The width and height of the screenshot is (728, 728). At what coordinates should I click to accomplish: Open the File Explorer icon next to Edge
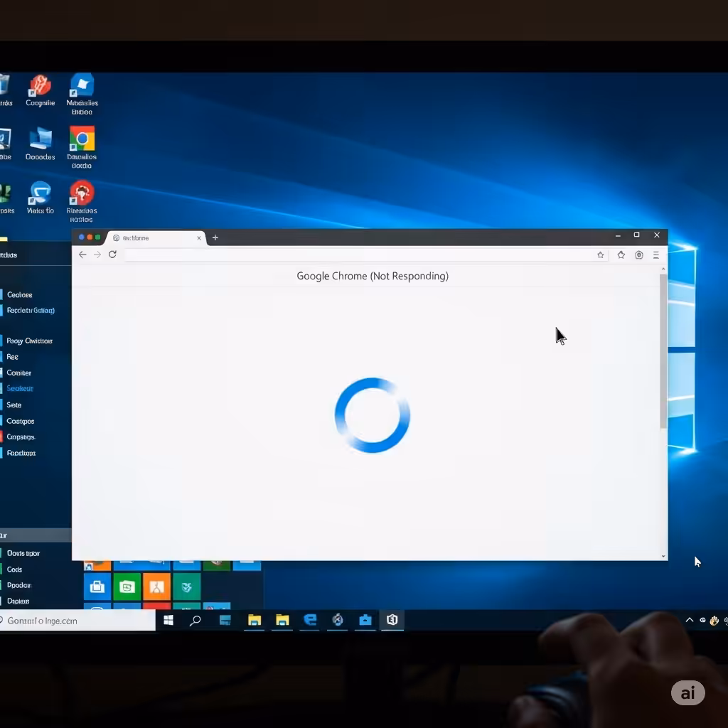282,620
